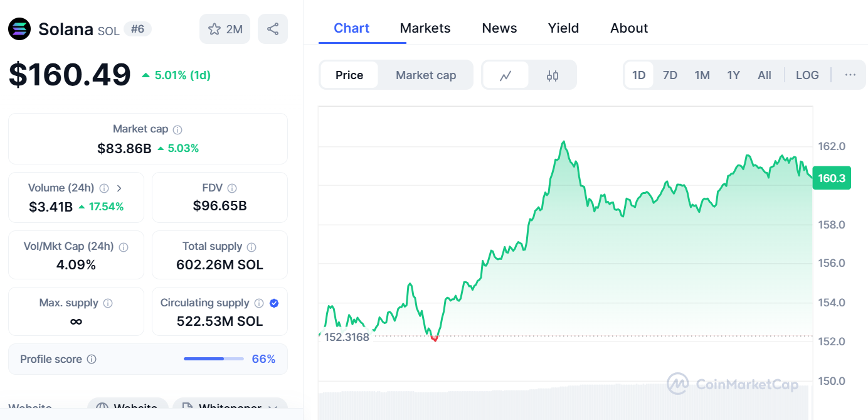Click the $83.86B market cap value
Viewport: 868px width, 420px height.
coord(124,149)
